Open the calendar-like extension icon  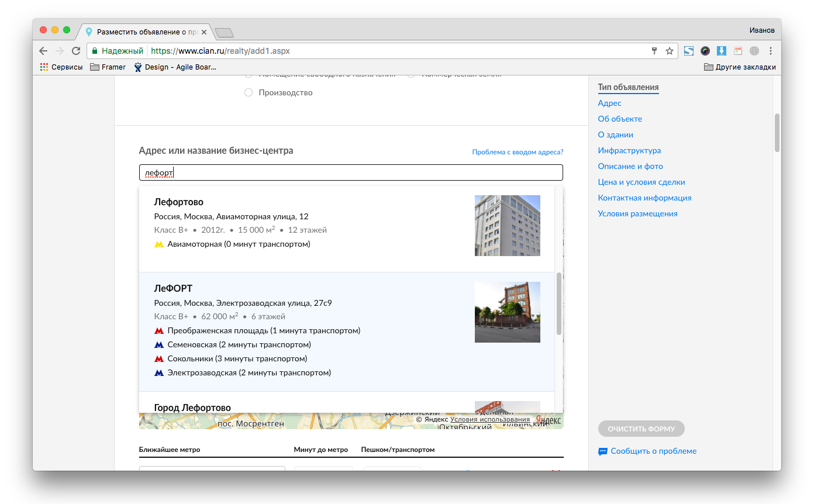tap(738, 51)
